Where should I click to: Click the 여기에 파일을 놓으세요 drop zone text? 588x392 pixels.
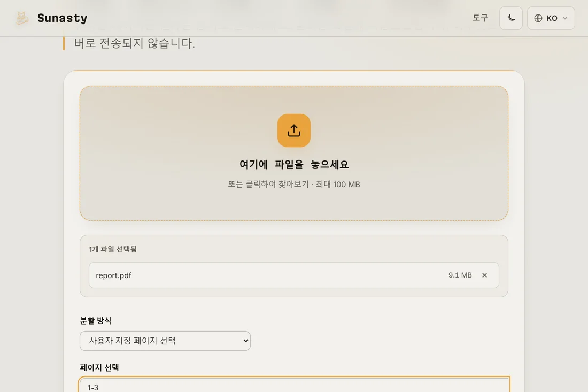294,164
